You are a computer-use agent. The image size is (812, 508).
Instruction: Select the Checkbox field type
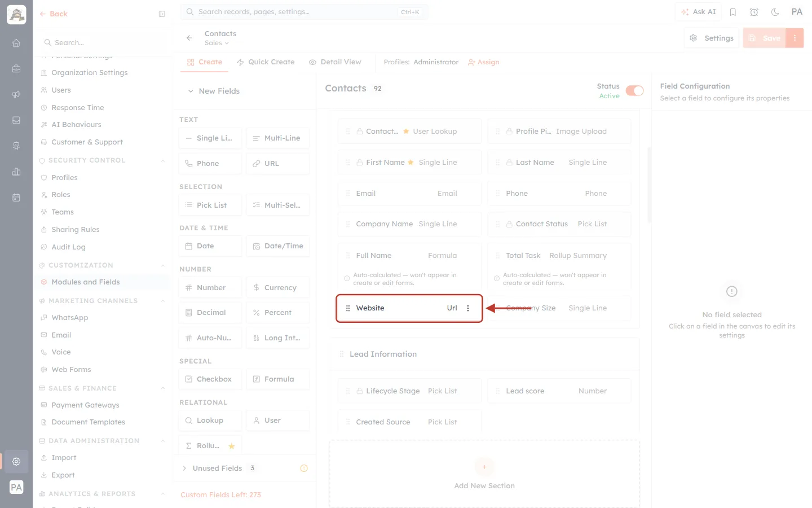[210, 379]
